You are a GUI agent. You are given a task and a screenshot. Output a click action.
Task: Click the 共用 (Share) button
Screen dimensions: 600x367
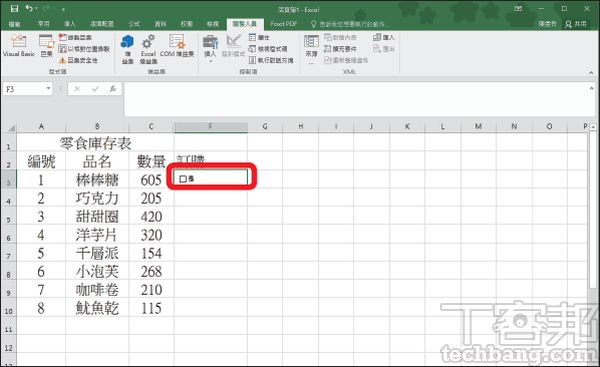pyautogui.click(x=576, y=24)
